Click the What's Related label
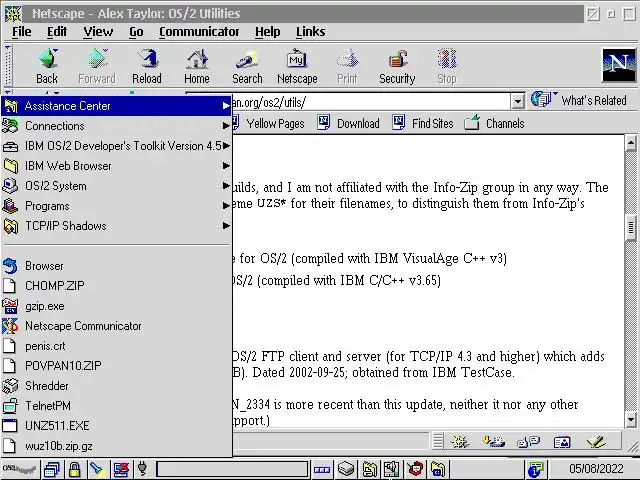The height and width of the screenshot is (480, 640). [594, 100]
